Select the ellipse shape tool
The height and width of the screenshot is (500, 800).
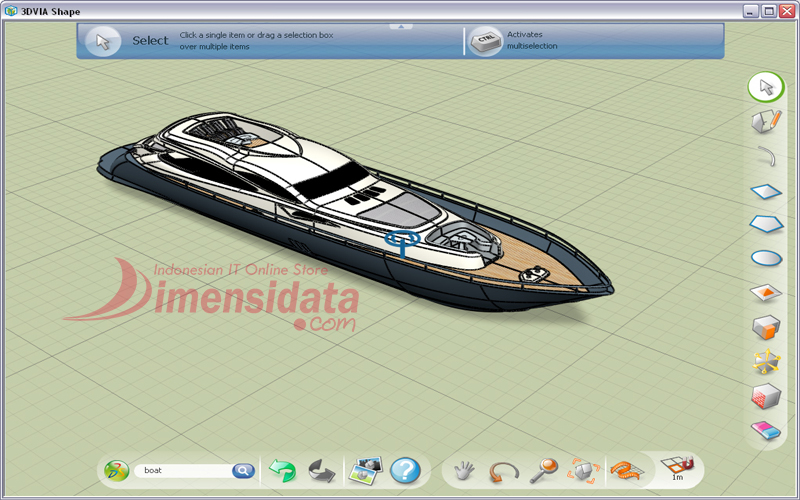coord(766,258)
